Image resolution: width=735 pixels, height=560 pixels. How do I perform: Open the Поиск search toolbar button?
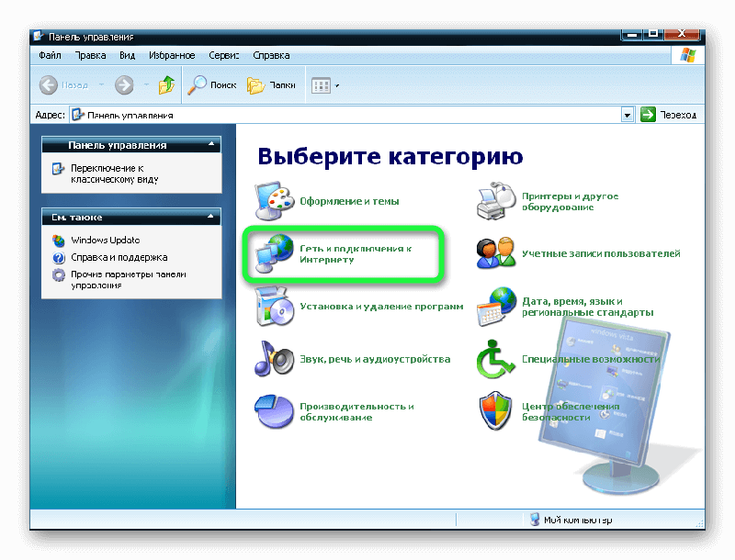click(x=212, y=85)
